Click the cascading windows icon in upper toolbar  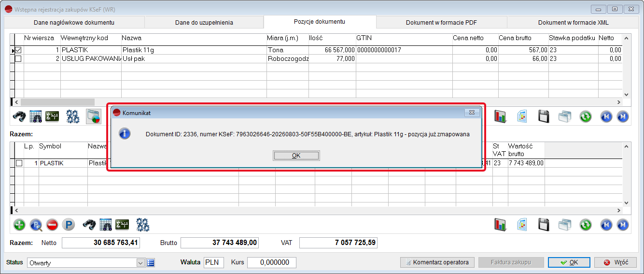click(565, 116)
